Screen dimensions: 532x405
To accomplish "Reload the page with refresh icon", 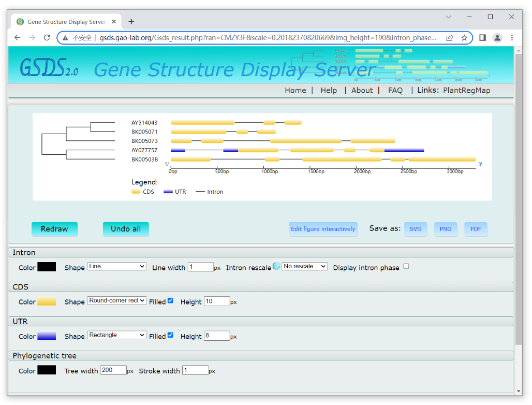I will click(x=47, y=38).
